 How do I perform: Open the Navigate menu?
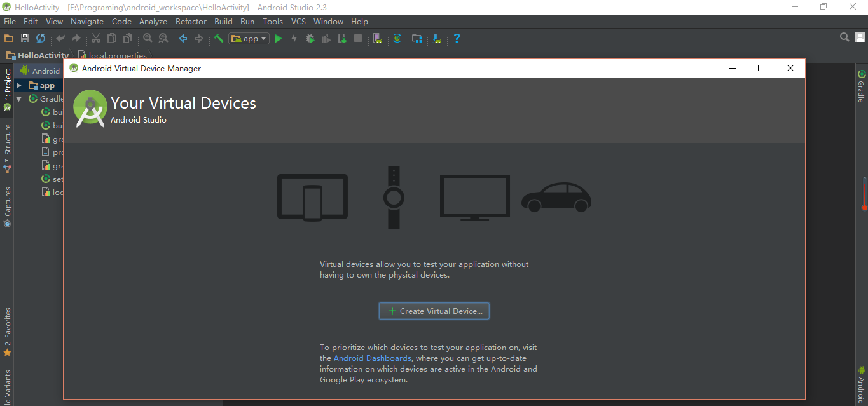[87, 21]
